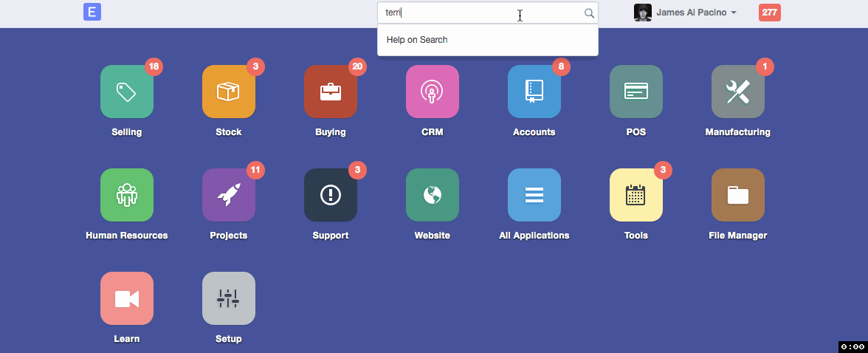
Task: Open the Accounts module icon
Action: point(534,92)
